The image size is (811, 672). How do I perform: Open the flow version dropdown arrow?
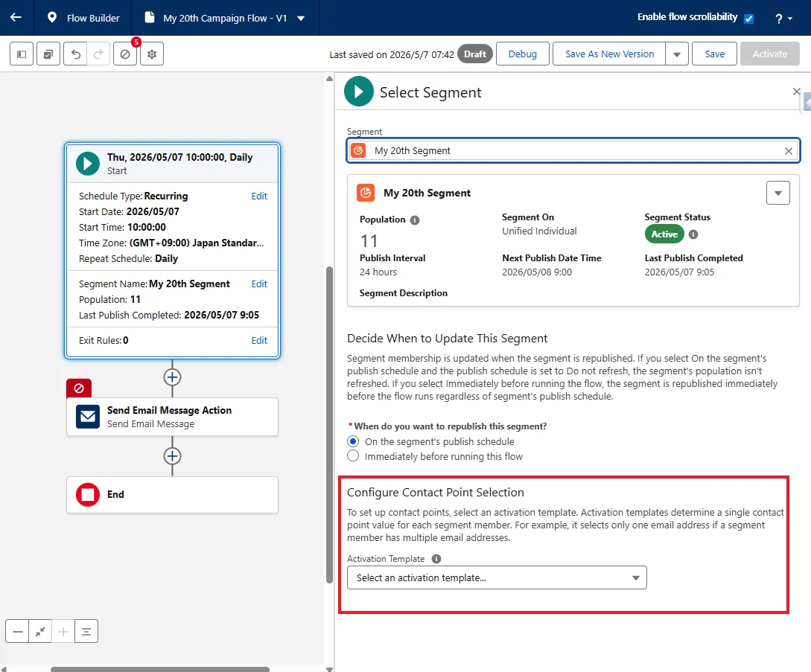[x=301, y=19]
